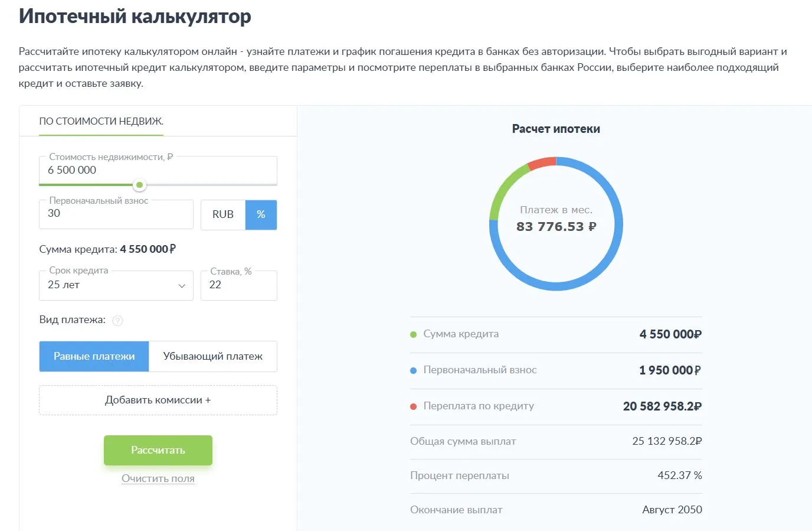Open the Срок кредита dropdown
The width and height of the screenshot is (812, 531).
pos(116,285)
